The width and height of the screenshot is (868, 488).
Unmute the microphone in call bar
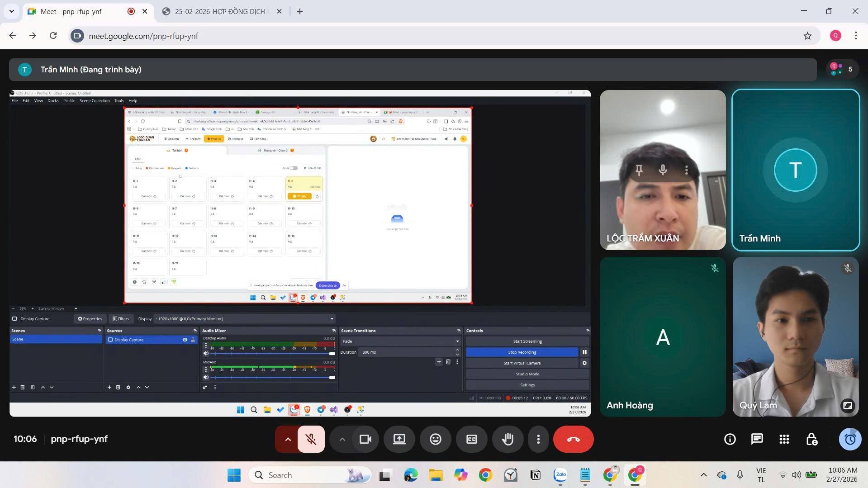pos(311,439)
